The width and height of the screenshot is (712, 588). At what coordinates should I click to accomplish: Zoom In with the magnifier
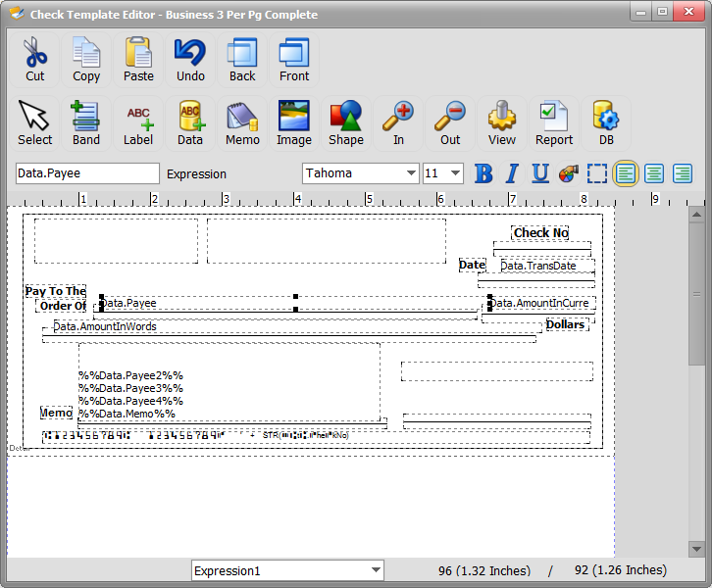pyautogui.click(x=398, y=122)
